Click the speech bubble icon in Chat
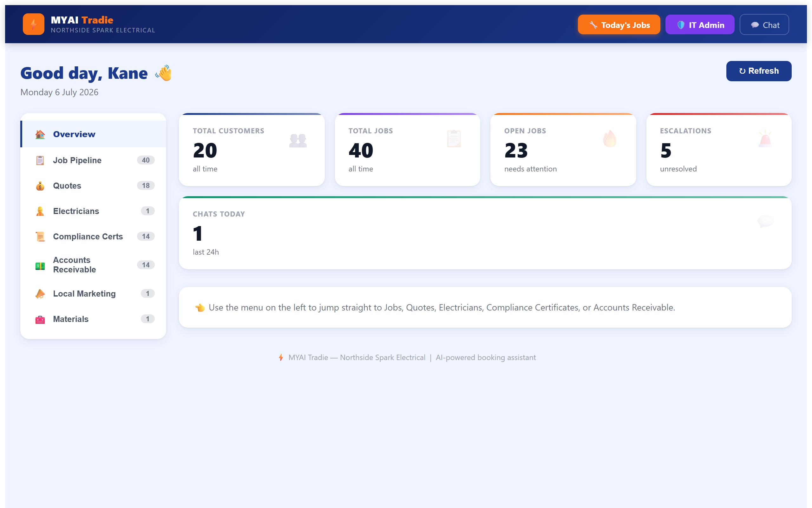Screen dimensions: 812x508 pyautogui.click(x=755, y=25)
